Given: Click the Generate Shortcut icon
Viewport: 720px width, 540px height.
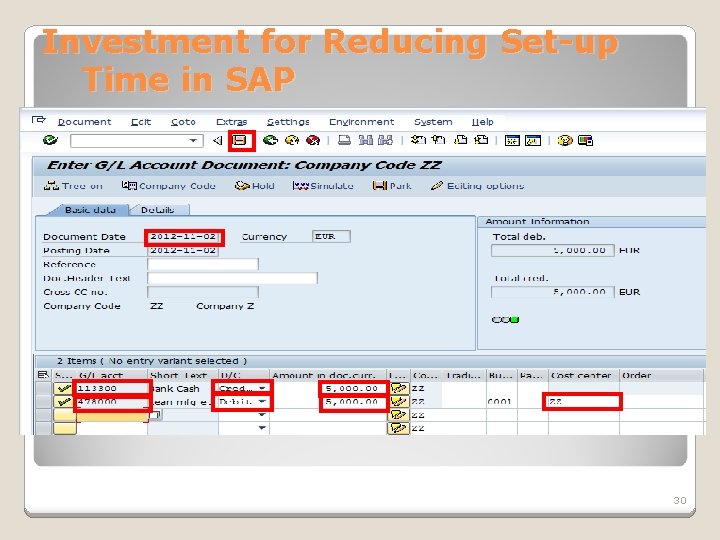Looking at the screenshot, I should tap(533, 141).
